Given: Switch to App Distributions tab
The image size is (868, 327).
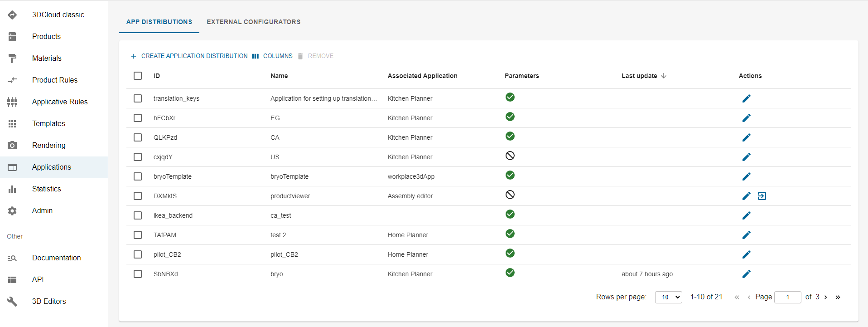Looking at the screenshot, I should [x=159, y=22].
